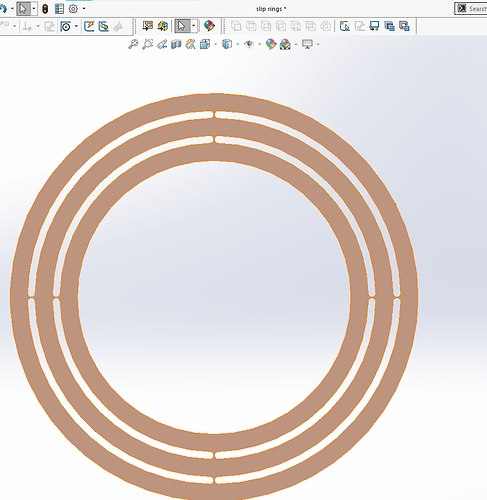The width and height of the screenshot is (487, 500).
Task: Open the File Properties list icon
Action: coord(59,9)
